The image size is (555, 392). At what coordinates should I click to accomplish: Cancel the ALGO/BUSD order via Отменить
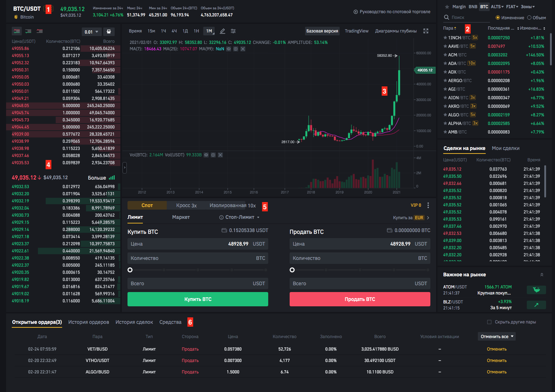(496, 372)
